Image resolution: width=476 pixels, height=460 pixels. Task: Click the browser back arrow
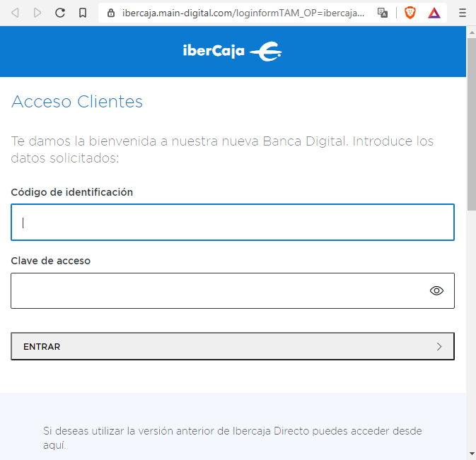click(x=16, y=13)
